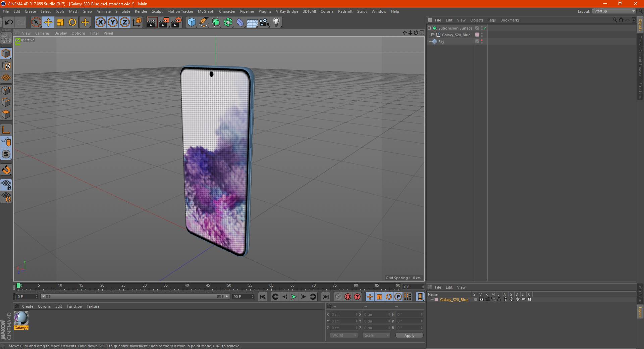Screen dimensions: 644x349
Task: Click the Galaxy_S20_Blue layer color swatch
Action: coord(436,300)
